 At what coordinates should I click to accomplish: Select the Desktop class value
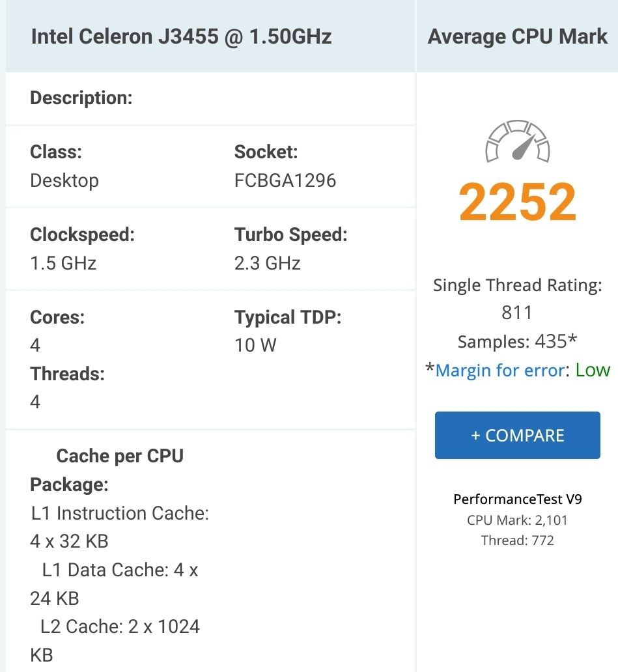tap(64, 180)
